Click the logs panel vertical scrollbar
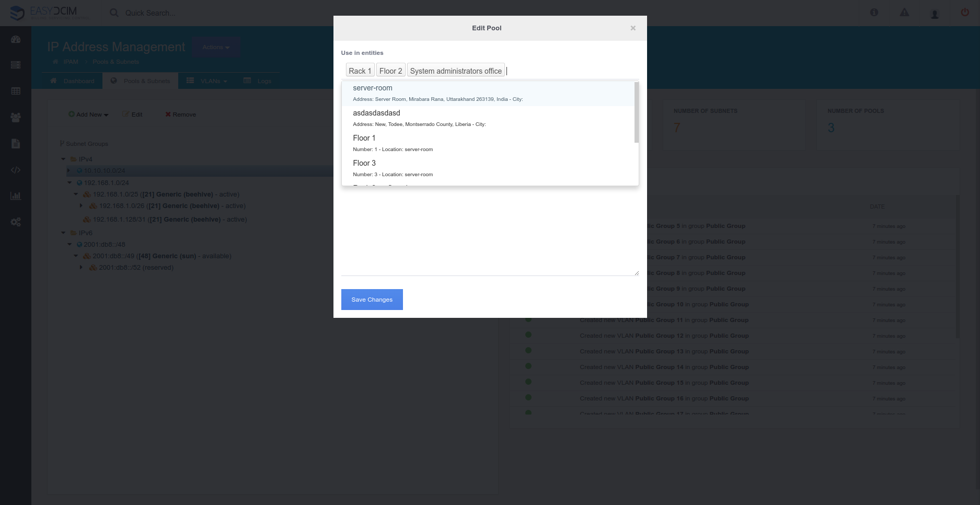The height and width of the screenshot is (505, 980). 958,267
